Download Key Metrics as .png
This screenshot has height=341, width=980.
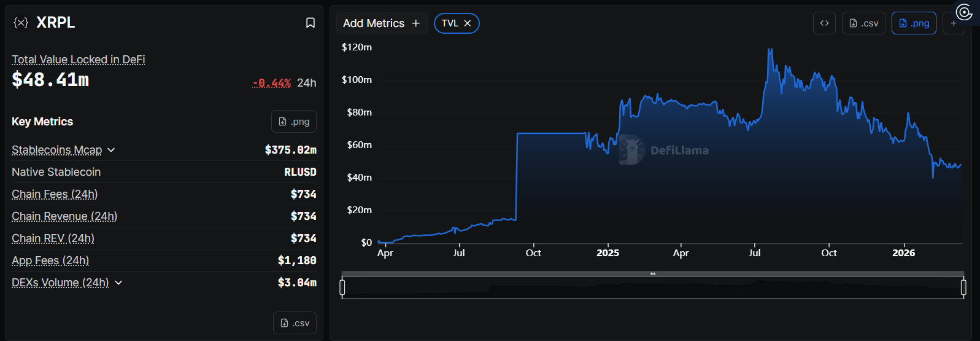(294, 122)
